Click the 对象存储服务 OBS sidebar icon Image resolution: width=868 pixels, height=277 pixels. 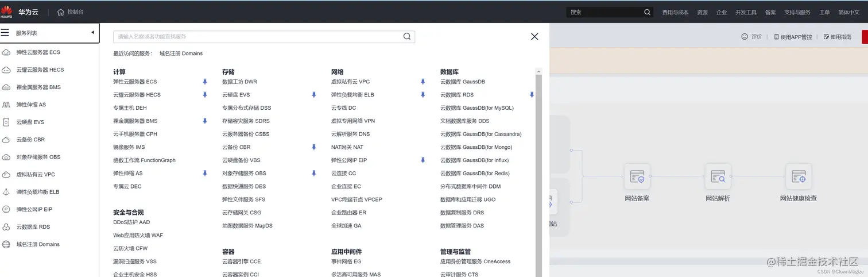[x=6, y=157]
